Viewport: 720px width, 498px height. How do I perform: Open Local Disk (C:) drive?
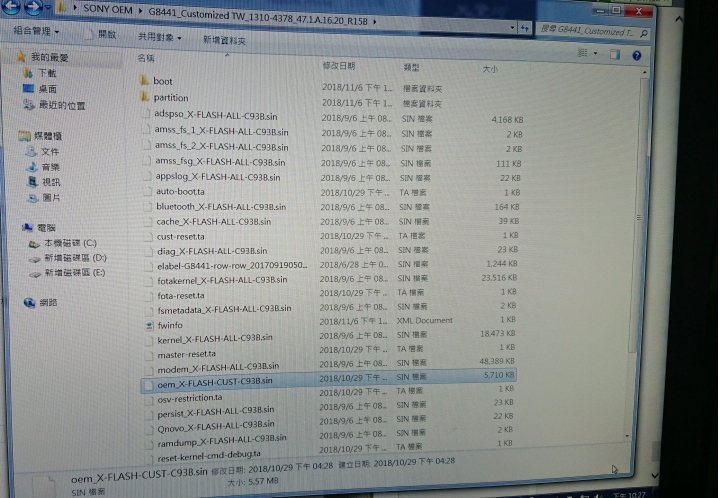click(70, 243)
